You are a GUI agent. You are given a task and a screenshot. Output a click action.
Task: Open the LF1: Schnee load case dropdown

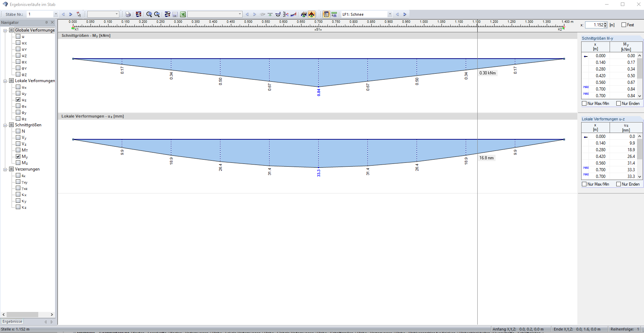[390, 14]
